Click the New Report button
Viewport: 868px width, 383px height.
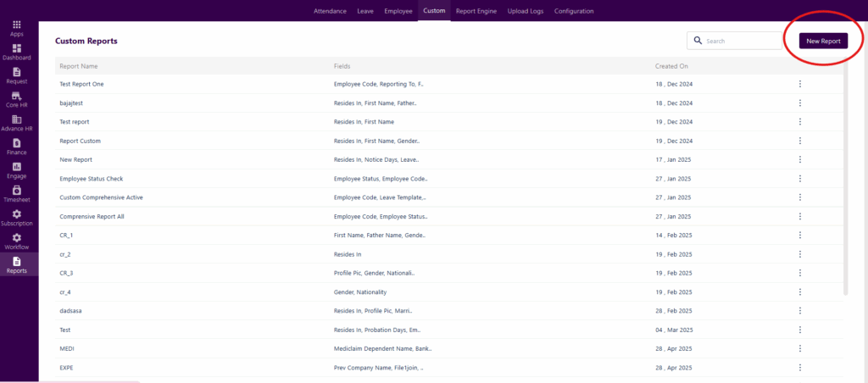coord(823,41)
